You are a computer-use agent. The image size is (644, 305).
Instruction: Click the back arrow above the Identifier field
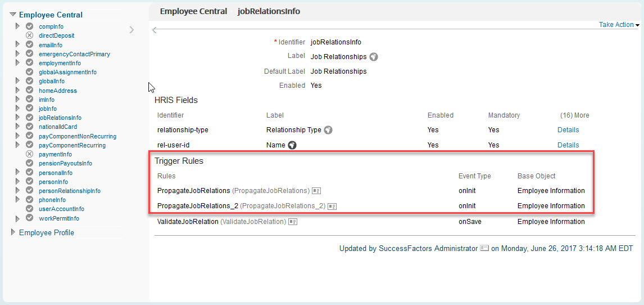click(155, 30)
